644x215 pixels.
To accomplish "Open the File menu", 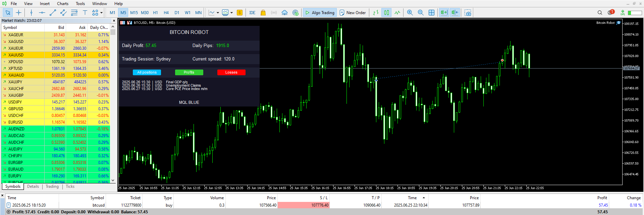I will click(14, 4).
